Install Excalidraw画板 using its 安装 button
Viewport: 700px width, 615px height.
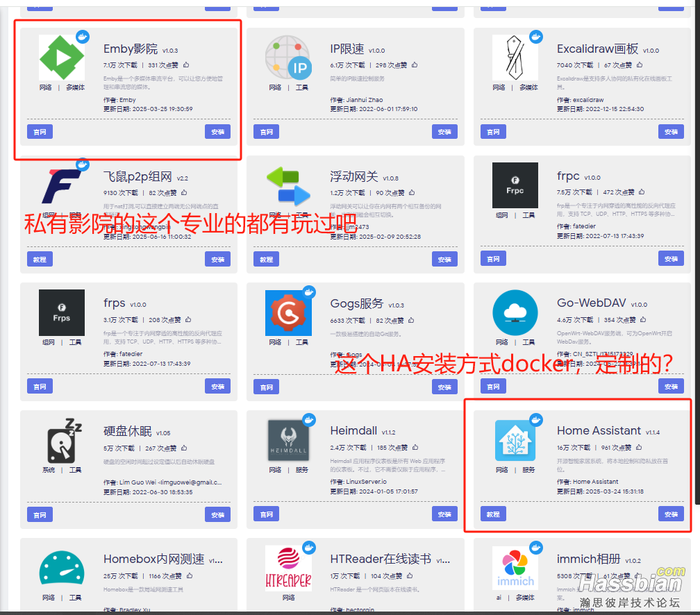671,132
